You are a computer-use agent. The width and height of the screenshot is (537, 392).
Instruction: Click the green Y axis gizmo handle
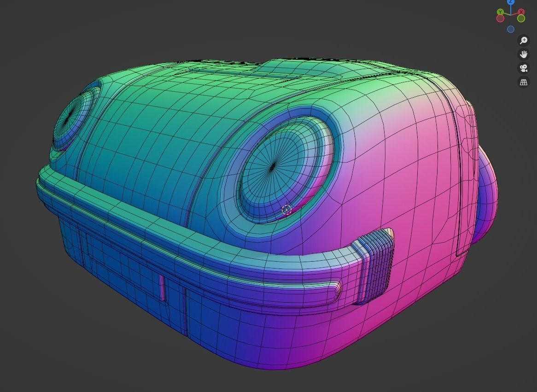point(500,12)
